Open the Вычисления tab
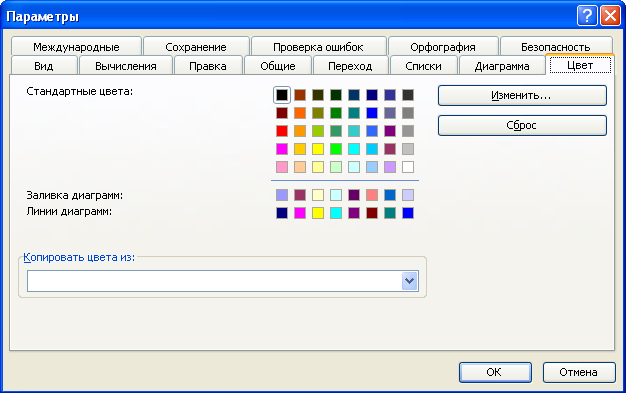Viewport: 626px width, 393px height. pos(126,66)
